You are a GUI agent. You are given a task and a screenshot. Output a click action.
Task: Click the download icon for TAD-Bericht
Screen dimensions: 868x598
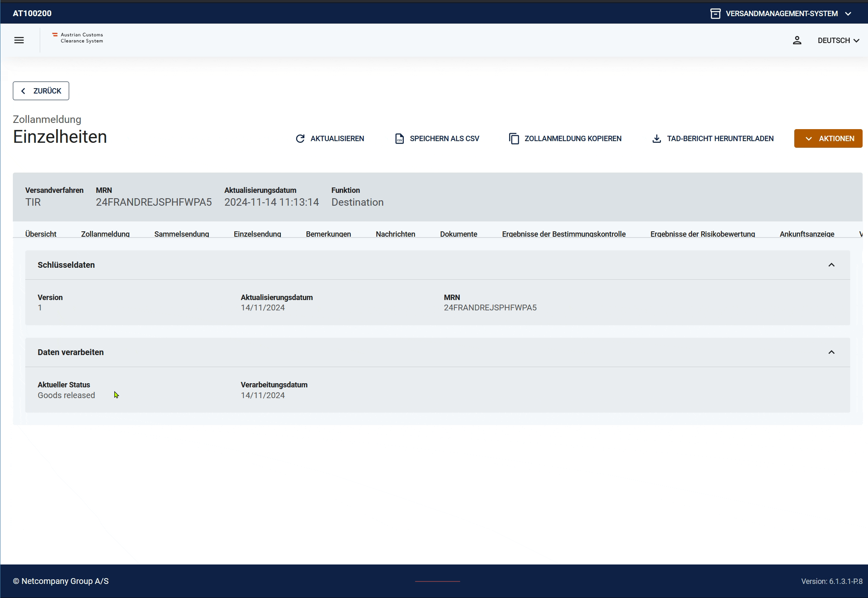pos(656,139)
